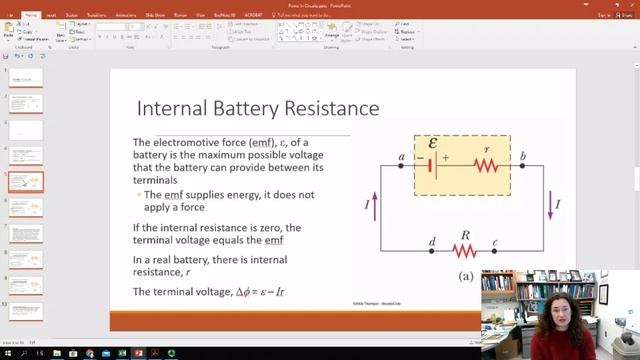Open Excel from the taskbar
This screenshot has width=640, height=360.
(x=122, y=353)
